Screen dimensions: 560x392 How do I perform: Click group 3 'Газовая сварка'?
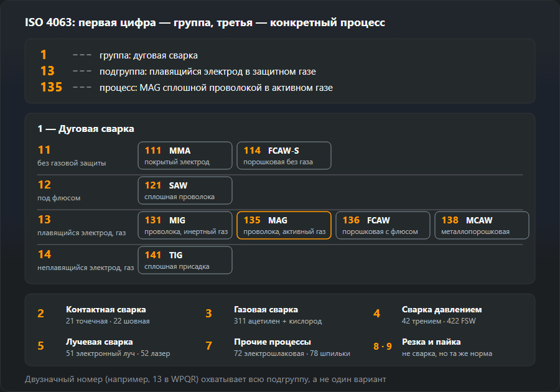[266, 309]
